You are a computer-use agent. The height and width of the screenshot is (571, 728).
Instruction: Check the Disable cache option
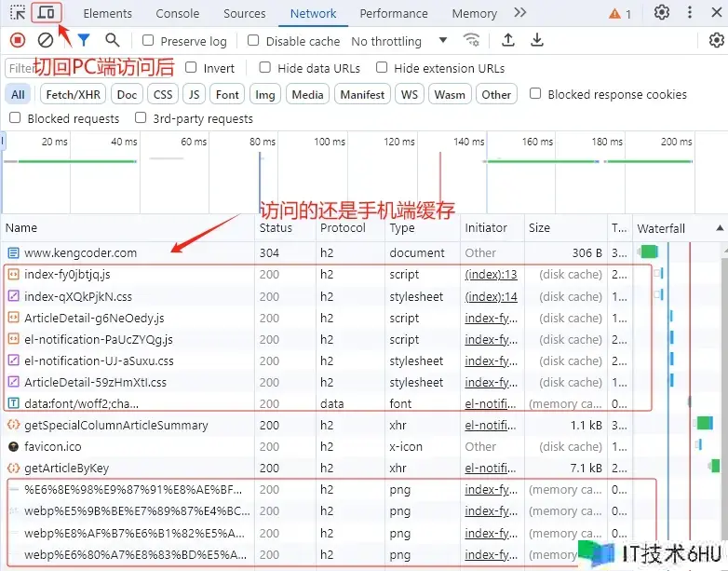(x=254, y=41)
